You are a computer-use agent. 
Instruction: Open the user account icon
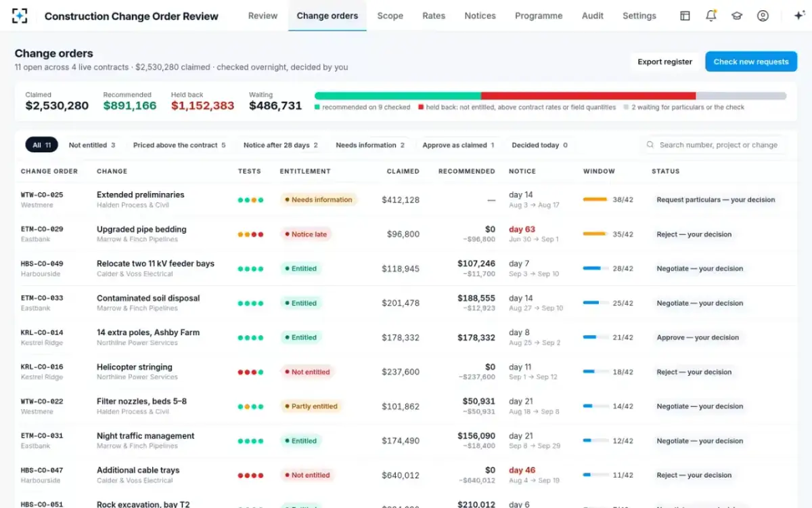coord(763,16)
